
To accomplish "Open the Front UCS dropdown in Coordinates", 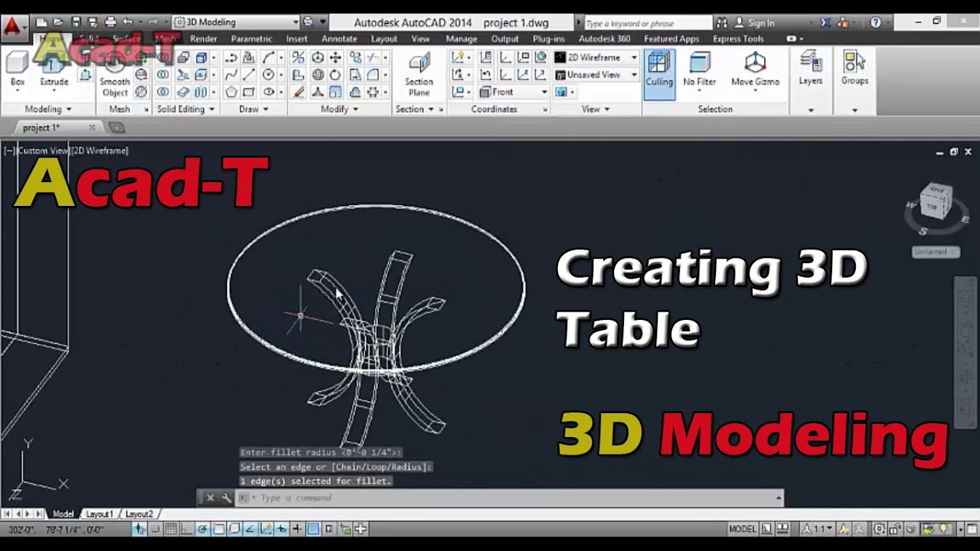I will click(x=514, y=92).
